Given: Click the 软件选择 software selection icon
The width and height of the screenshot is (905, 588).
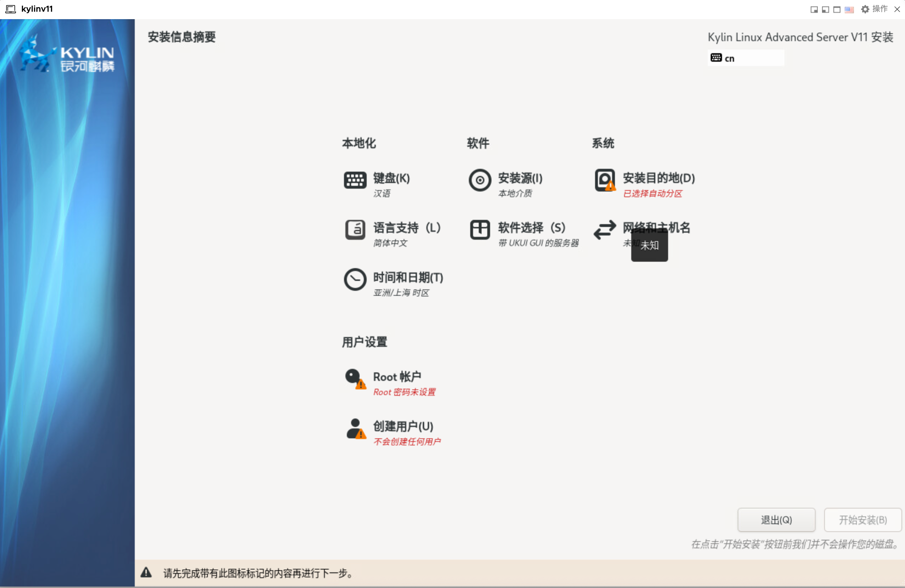Looking at the screenshot, I should point(479,229).
